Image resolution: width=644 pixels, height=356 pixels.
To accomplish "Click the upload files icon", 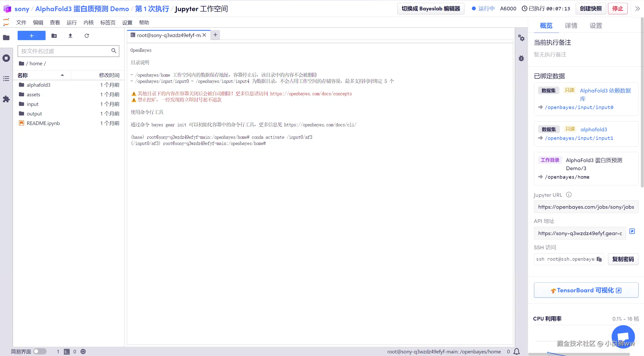I will (x=70, y=36).
